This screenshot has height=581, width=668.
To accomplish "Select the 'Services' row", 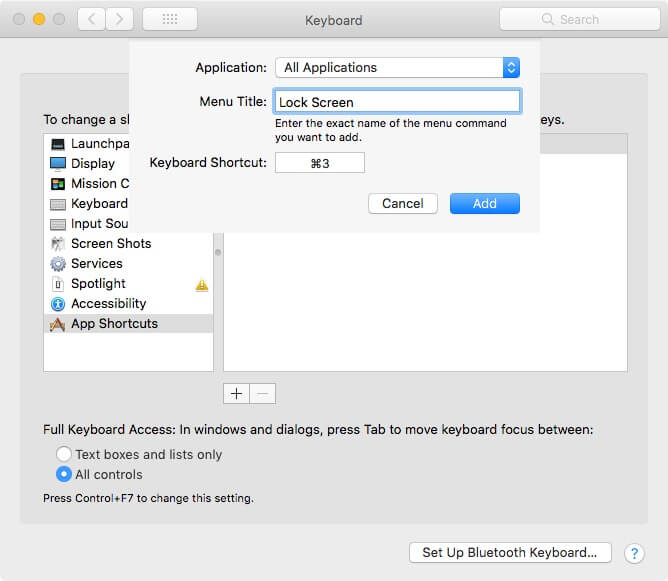I will [x=128, y=264].
